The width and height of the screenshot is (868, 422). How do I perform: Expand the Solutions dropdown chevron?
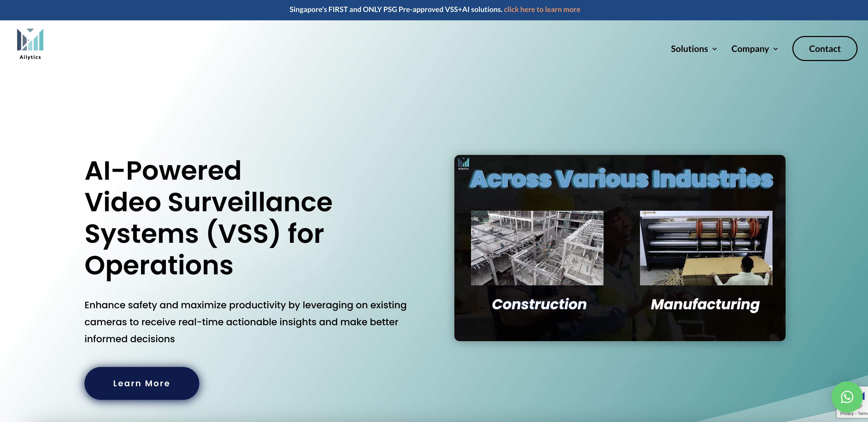coord(714,49)
